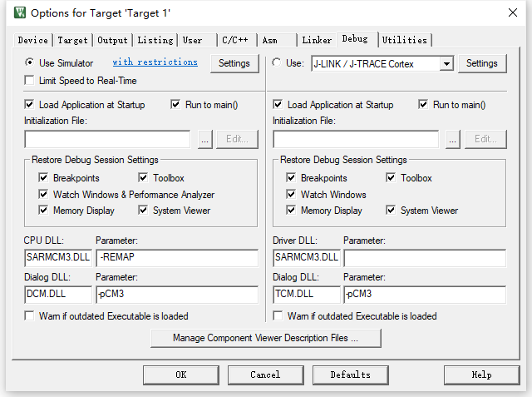
Task: Click the empty Driver DLL Parameter field
Action: pyautogui.click(x=425, y=257)
